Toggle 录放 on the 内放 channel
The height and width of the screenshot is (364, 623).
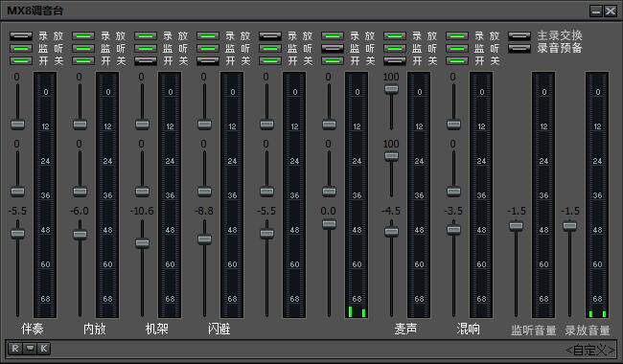click(83, 36)
